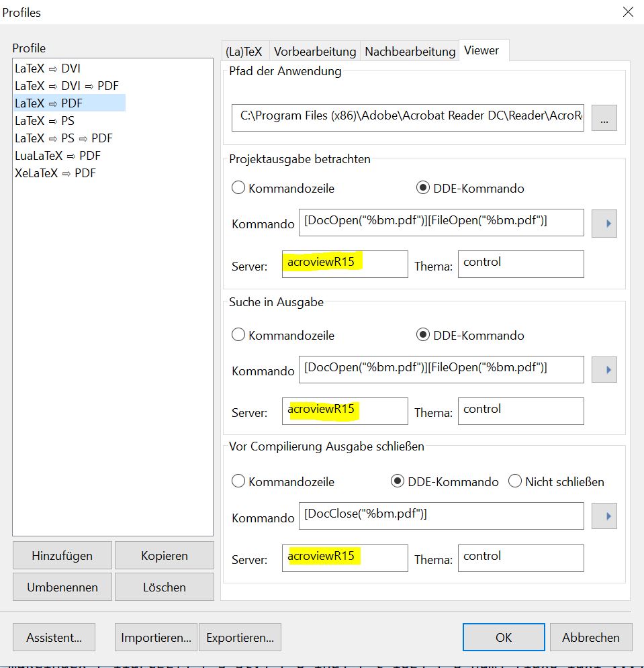The image size is (644, 668).
Task: Select DDE-Kommando under Suche in Ausgabe
Action: pos(470,335)
